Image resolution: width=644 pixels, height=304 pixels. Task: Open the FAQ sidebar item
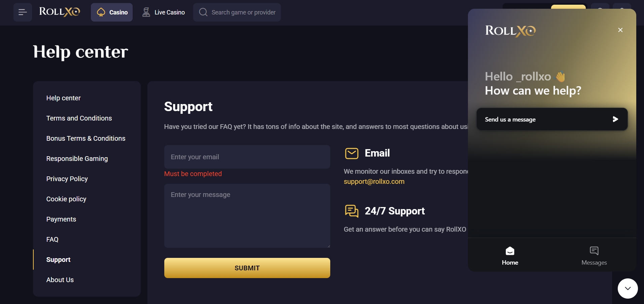pos(53,239)
